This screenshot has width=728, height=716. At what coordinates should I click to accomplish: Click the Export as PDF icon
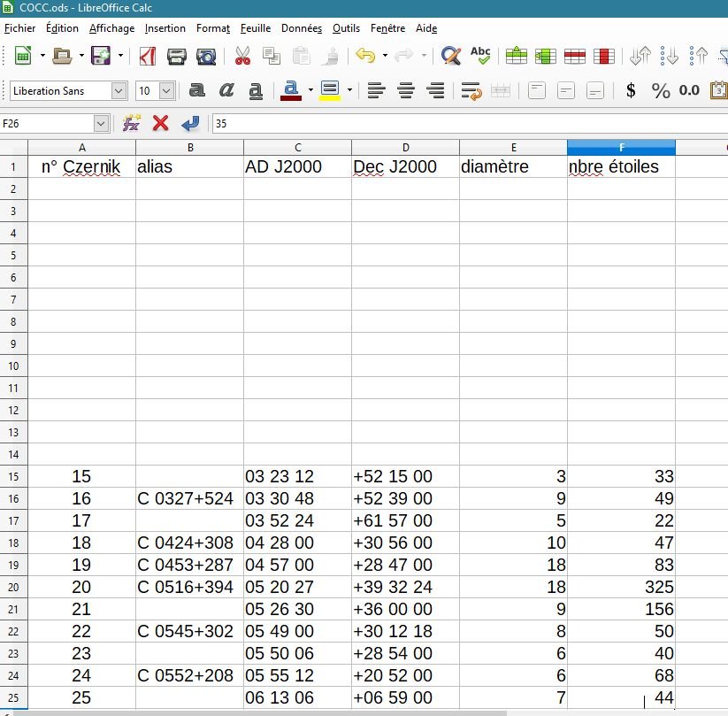[148, 57]
